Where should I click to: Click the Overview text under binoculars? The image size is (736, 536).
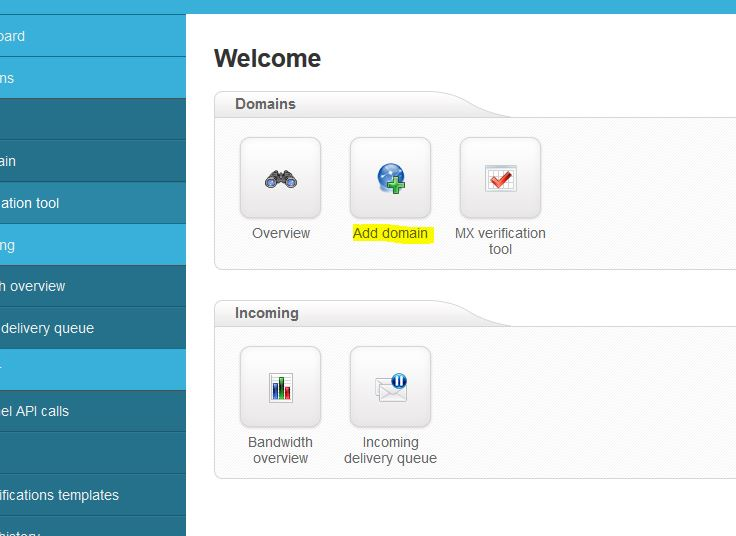[x=281, y=233]
